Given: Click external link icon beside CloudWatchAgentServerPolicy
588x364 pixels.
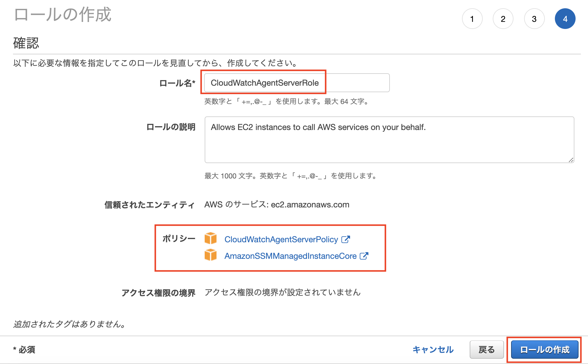Looking at the screenshot, I should pyautogui.click(x=346, y=239).
